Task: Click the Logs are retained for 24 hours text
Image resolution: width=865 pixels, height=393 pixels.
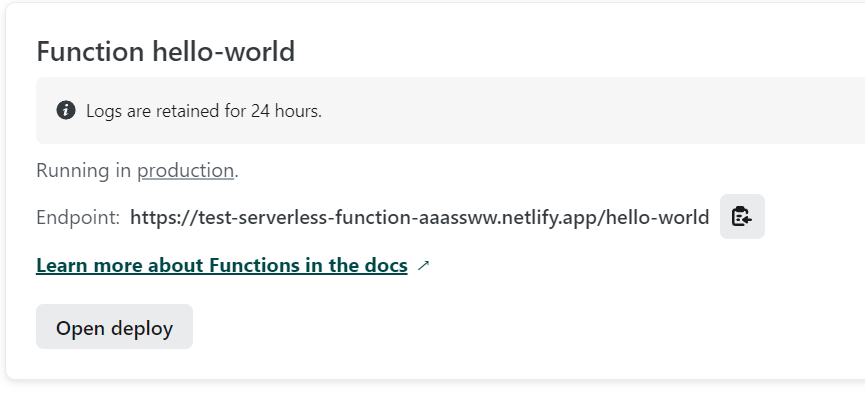Action: (204, 111)
